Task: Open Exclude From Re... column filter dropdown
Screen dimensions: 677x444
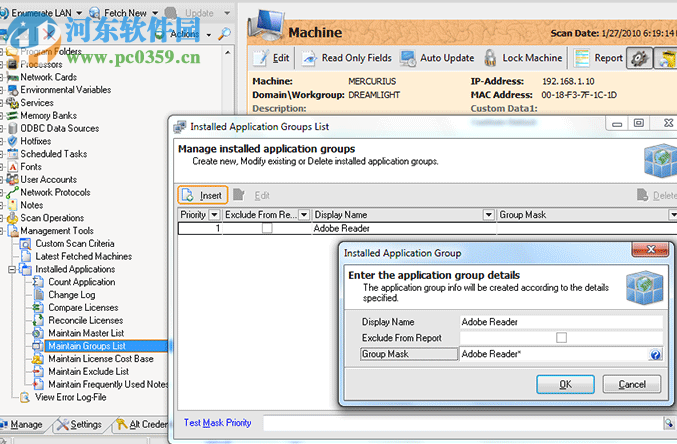Action: (x=304, y=215)
